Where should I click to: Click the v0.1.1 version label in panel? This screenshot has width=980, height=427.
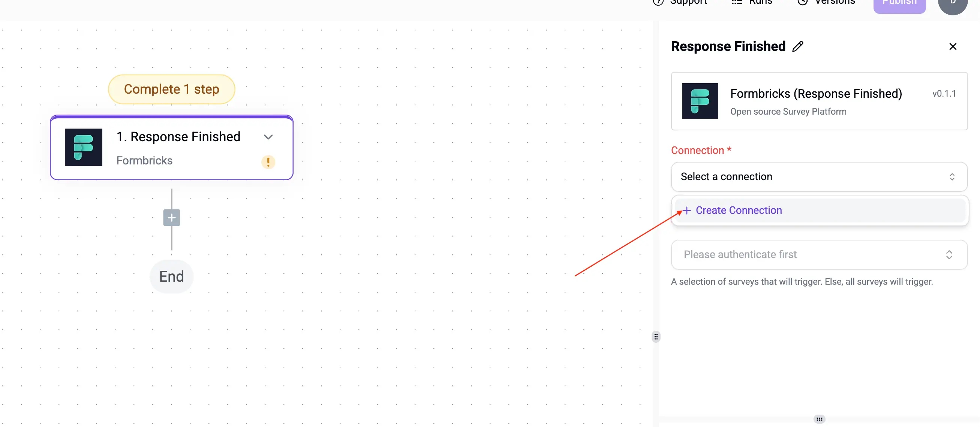coord(944,93)
